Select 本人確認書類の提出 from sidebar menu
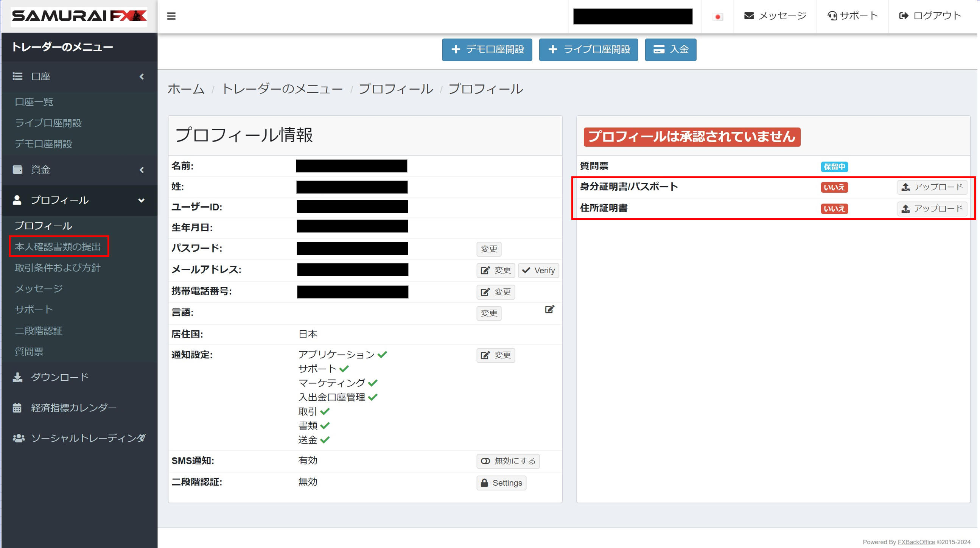Viewport: 980px width, 548px height. click(x=57, y=246)
